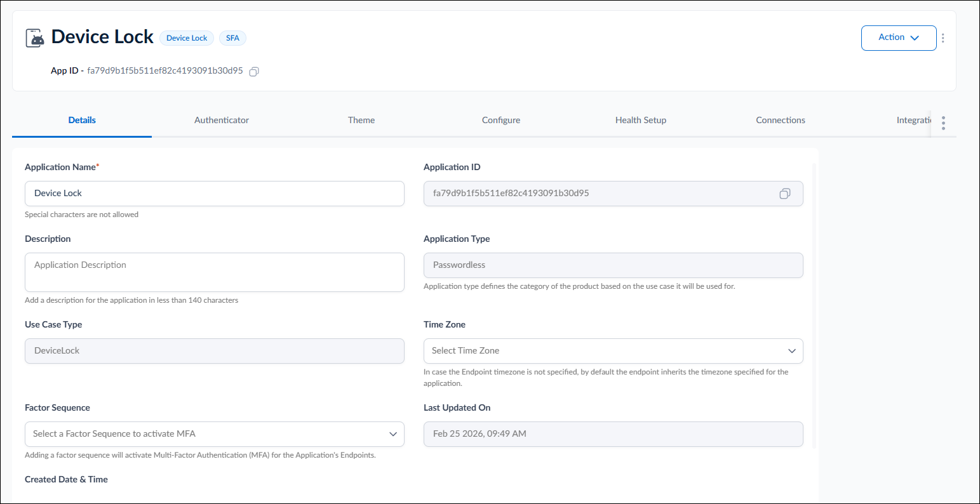Image resolution: width=980 pixels, height=504 pixels.
Task: Click the Device Lock tag badge
Action: pyautogui.click(x=187, y=38)
